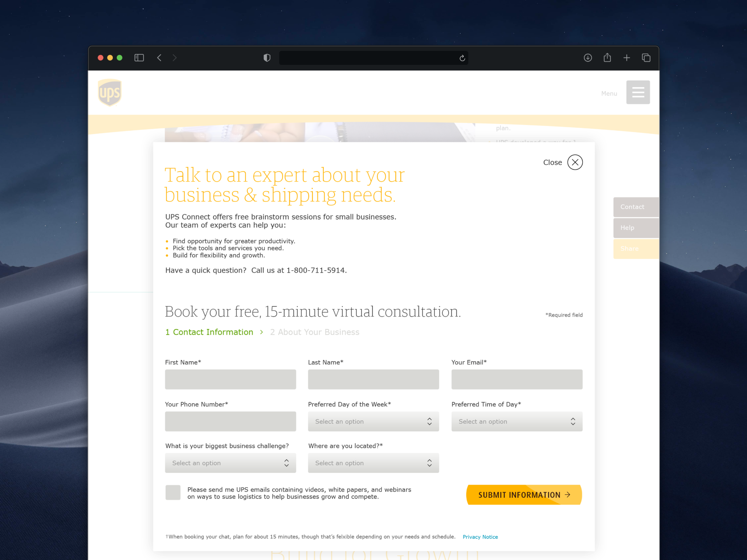Tick the UPS emails opt-in checkbox
This screenshot has height=560, width=747.
[173, 493]
